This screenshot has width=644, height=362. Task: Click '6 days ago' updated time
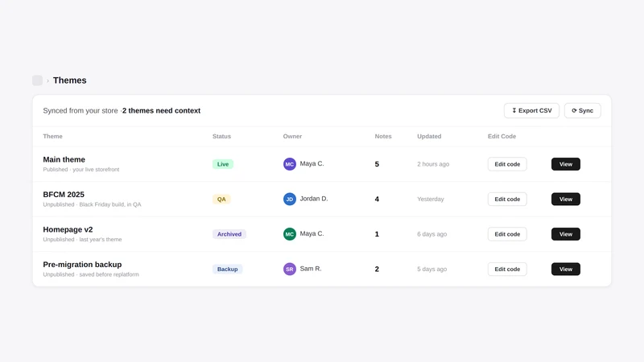[x=431, y=234]
